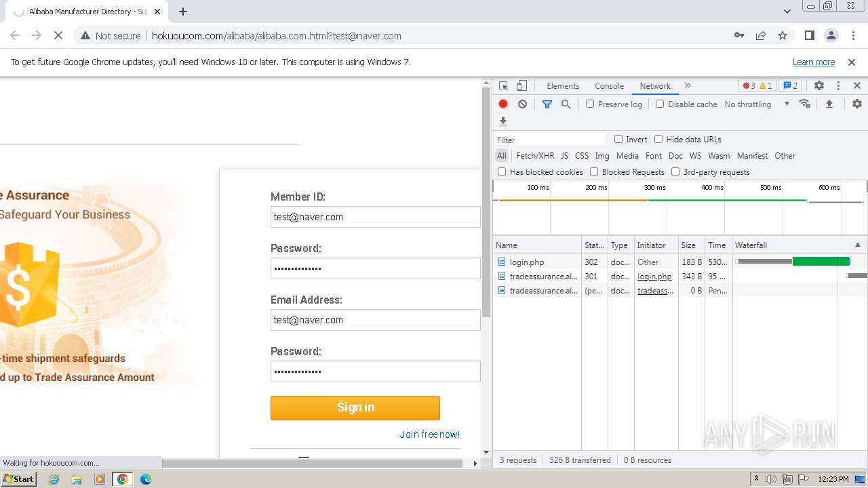The image size is (868, 488).
Task: Stop loading the page
Action: click(58, 36)
